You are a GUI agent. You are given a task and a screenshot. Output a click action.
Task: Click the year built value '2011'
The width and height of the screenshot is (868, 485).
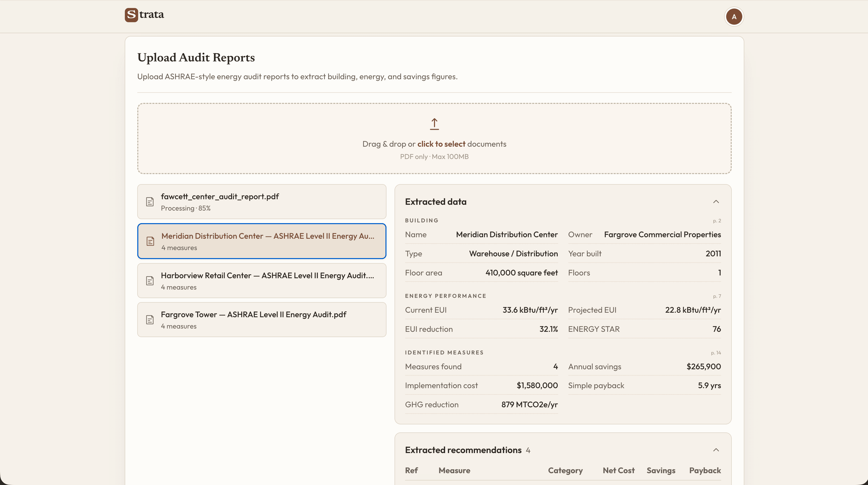(x=713, y=254)
